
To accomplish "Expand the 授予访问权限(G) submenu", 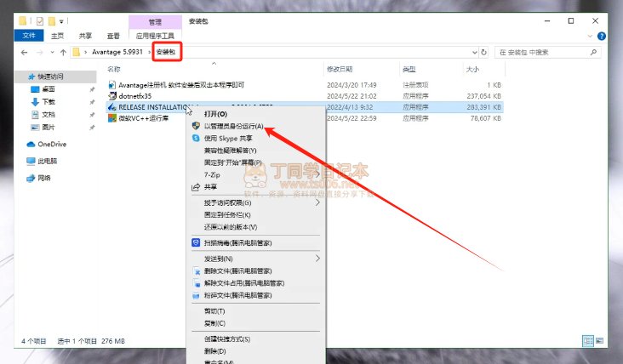I will pyautogui.click(x=317, y=202).
